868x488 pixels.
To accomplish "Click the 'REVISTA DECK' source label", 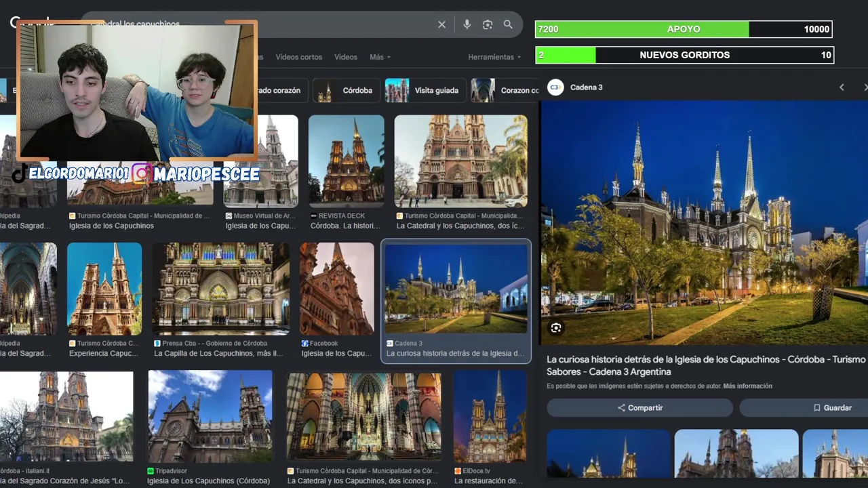I will tap(342, 216).
